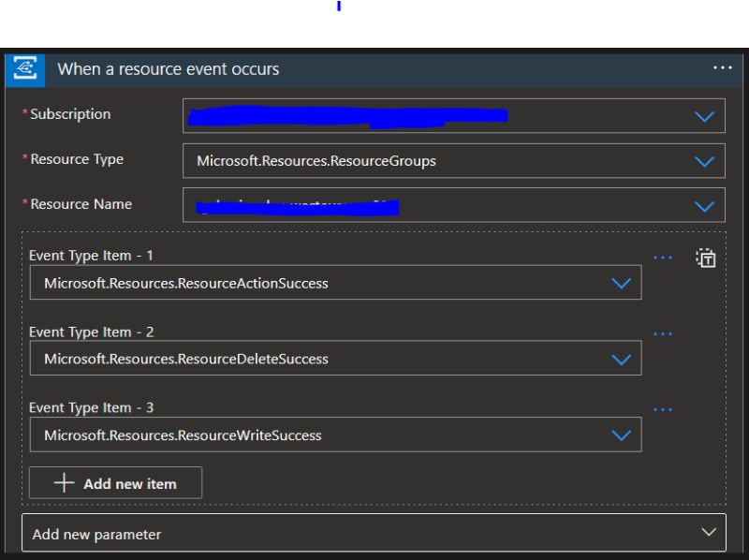The width and height of the screenshot is (749, 560).
Task: Click the Add new item button
Action: (x=115, y=482)
